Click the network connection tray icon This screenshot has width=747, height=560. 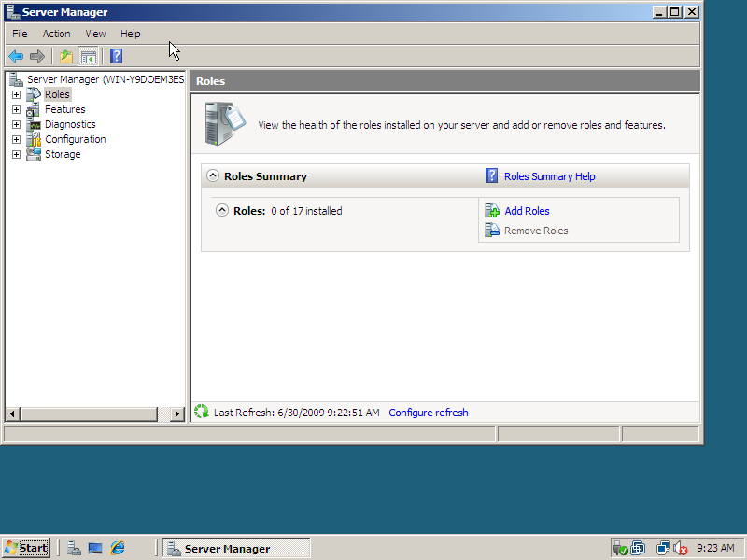click(x=663, y=548)
